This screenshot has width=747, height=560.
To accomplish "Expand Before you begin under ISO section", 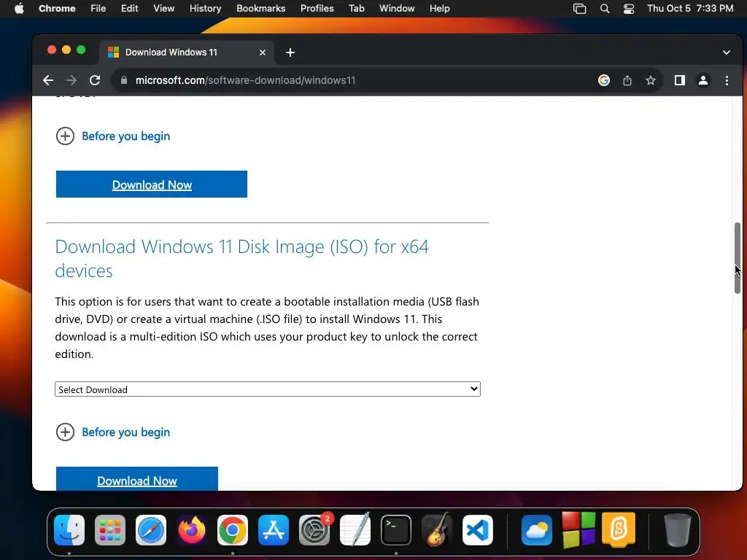I will [113, 432].
